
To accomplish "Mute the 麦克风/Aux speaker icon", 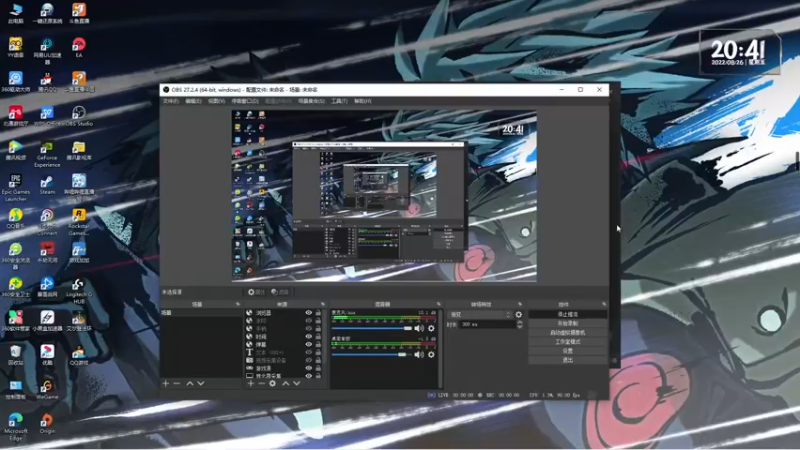I will click(x=419, y=328).
